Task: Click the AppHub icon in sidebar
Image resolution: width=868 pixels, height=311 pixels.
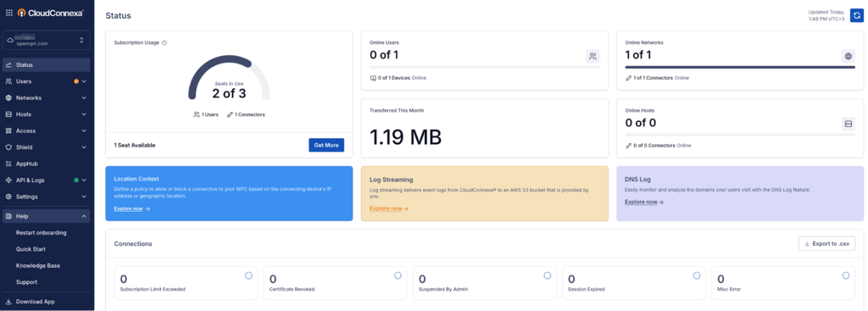Action: pyautogui.click(x=8, y=164)
